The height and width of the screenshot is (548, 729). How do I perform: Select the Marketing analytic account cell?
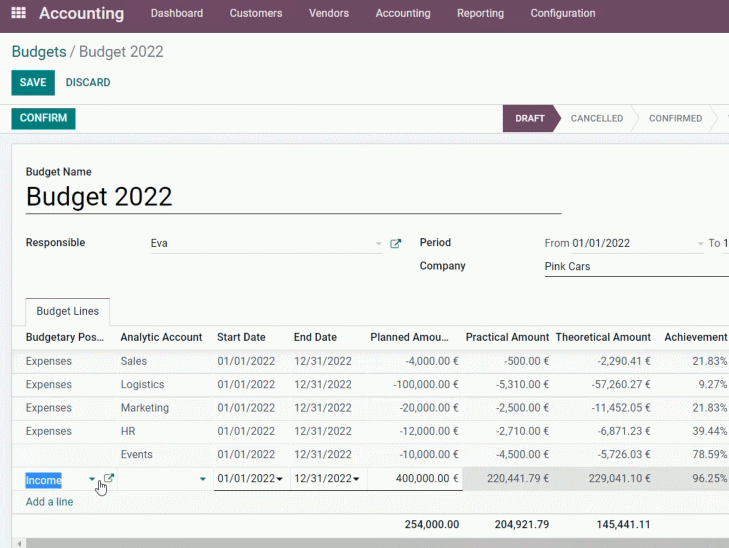pos(145,408)
